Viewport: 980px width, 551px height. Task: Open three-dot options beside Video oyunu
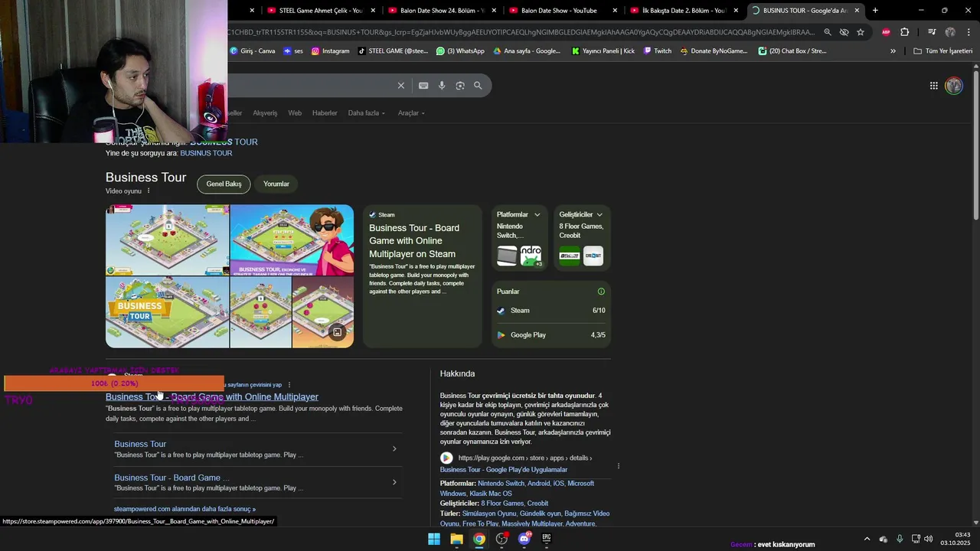click(149, 191)
